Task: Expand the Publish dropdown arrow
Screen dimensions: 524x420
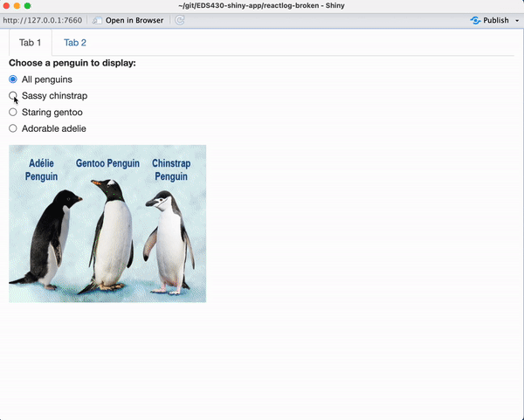Action: [x=517, y=20]
